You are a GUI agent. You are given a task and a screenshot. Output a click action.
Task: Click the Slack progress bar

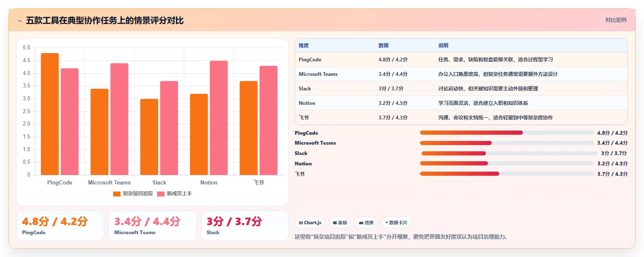[x=509, y=153]
